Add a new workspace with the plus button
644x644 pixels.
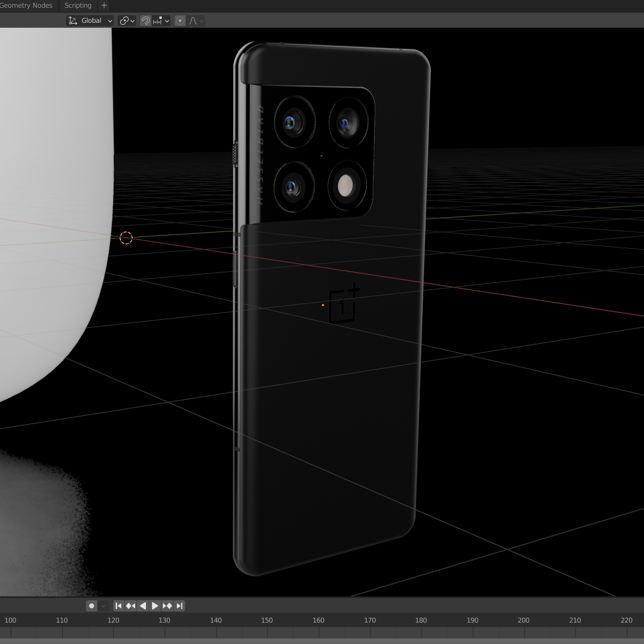104,5
